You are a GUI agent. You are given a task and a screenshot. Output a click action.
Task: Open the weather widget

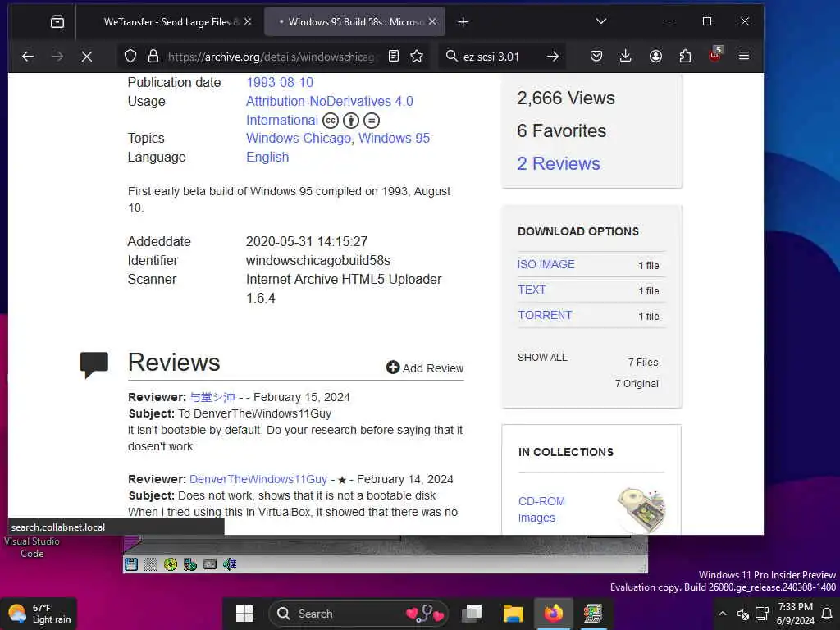[39, 614]
